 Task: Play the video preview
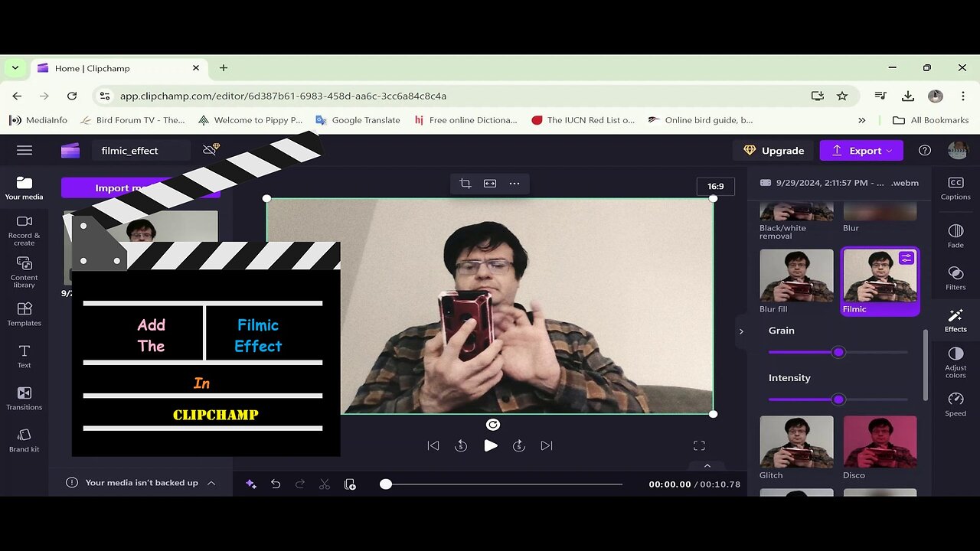(491, 445)
